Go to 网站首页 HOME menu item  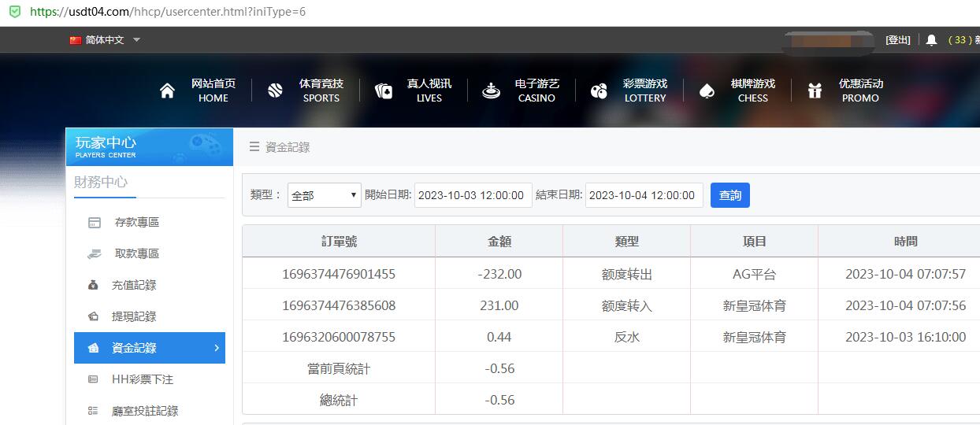pyautogui.click(x=213, y=91)
